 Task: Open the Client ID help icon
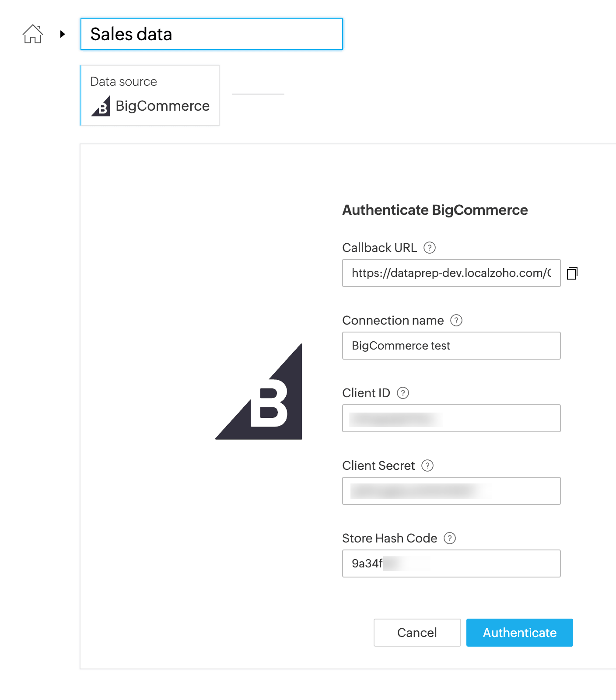tap(403, 393)
